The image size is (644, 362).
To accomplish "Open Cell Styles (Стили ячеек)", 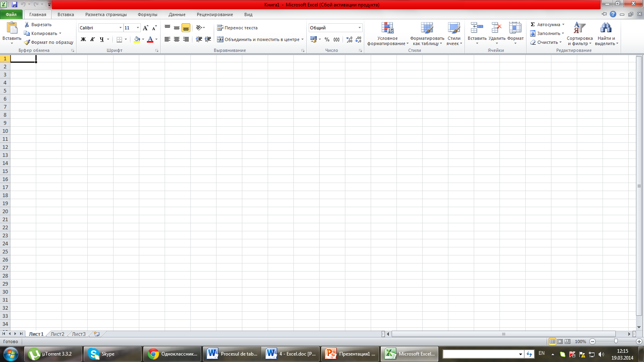I will [454, 34].
